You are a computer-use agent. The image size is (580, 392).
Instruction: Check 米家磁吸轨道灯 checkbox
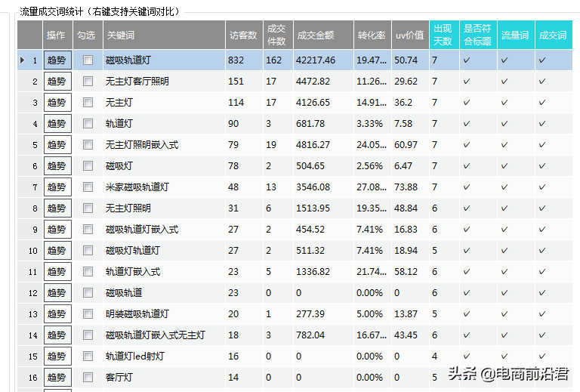tap(88, 187)
